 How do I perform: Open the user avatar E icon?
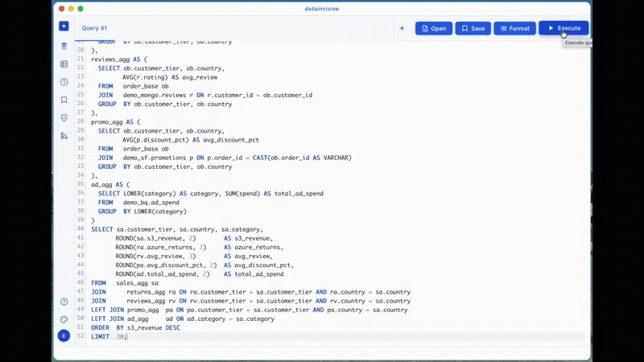64,335
